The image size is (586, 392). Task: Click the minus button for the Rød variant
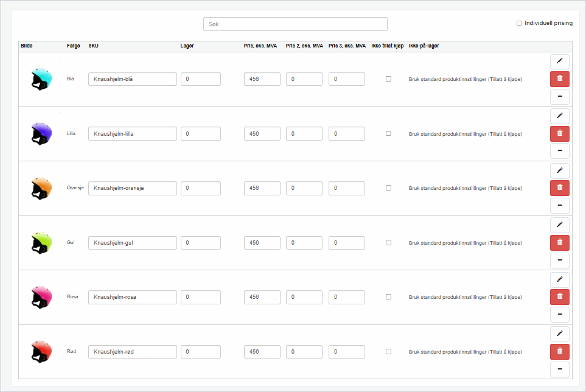559,369
